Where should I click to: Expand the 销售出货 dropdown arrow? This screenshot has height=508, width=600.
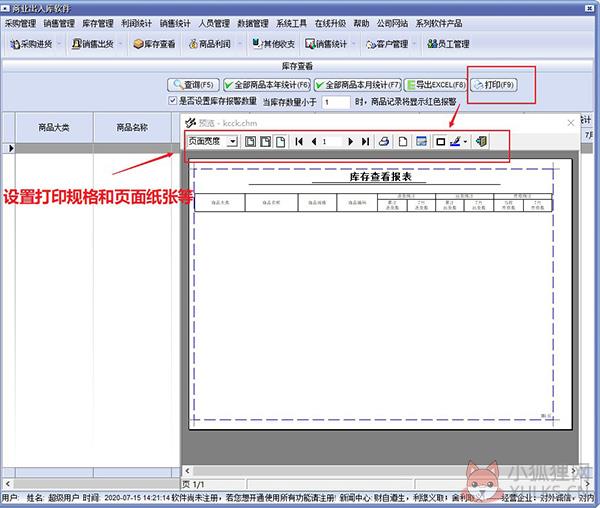click(x=120, y=44)
